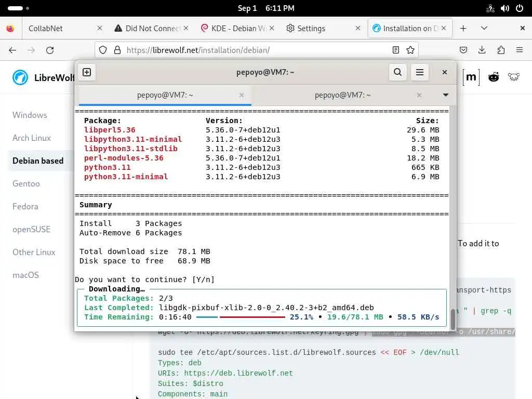Screen dimensions: 532x399
Task: Switch to the CollabNet tab
Action: [64, 28]
